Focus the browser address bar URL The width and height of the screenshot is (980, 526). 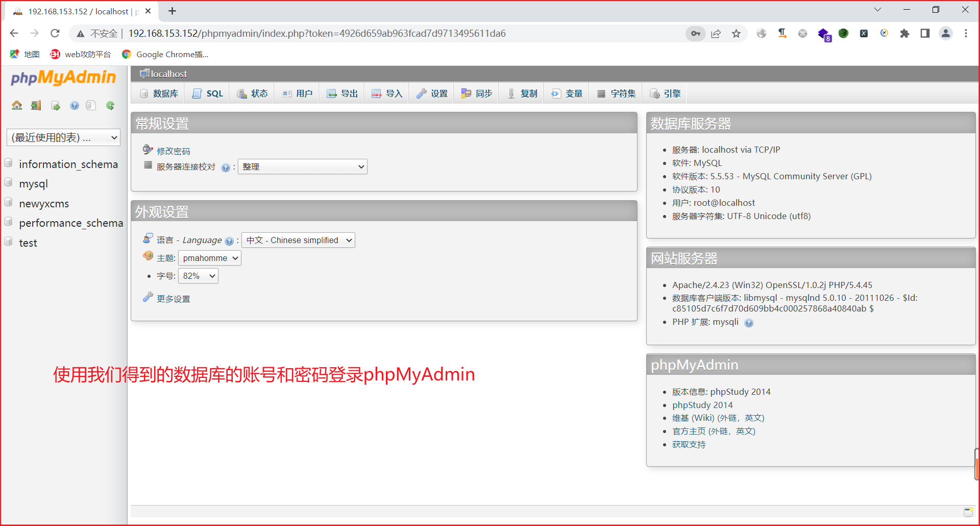(x=317, y=33)
